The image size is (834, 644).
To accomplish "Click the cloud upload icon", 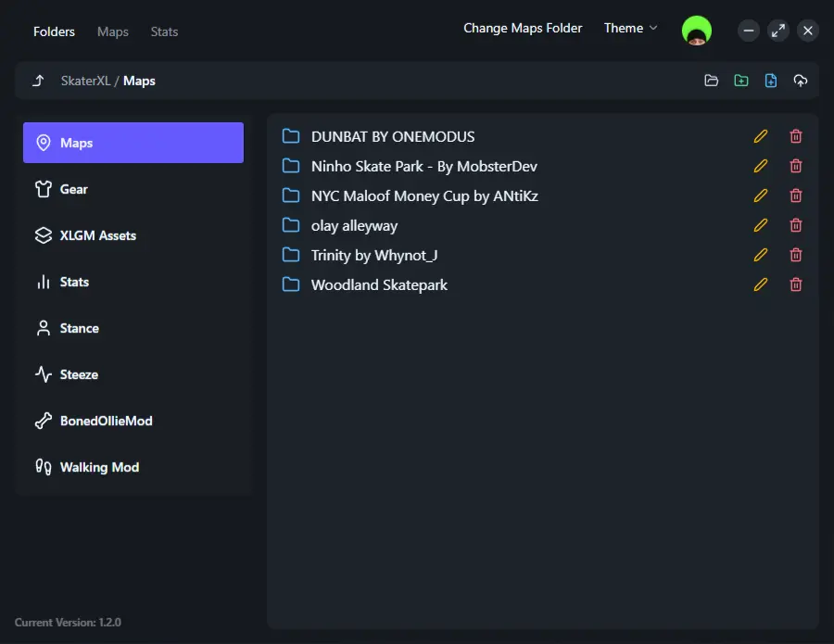I will coord(801,81).
